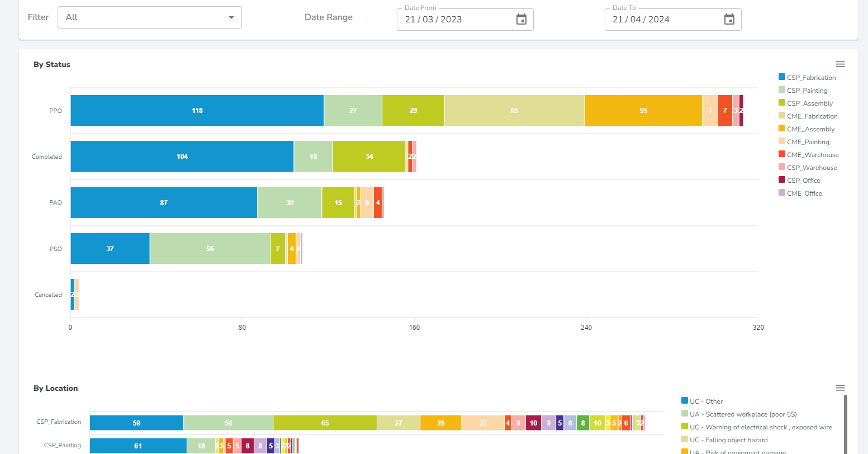
Task: Toggle CSP_Assembly legend entry
Action: [x=805, y=103]
